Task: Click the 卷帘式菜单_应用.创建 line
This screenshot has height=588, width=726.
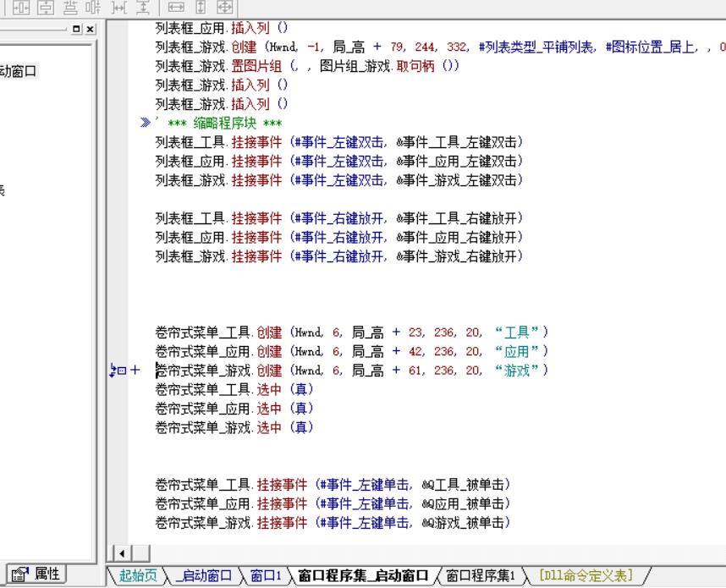Action: click(351, 351)
